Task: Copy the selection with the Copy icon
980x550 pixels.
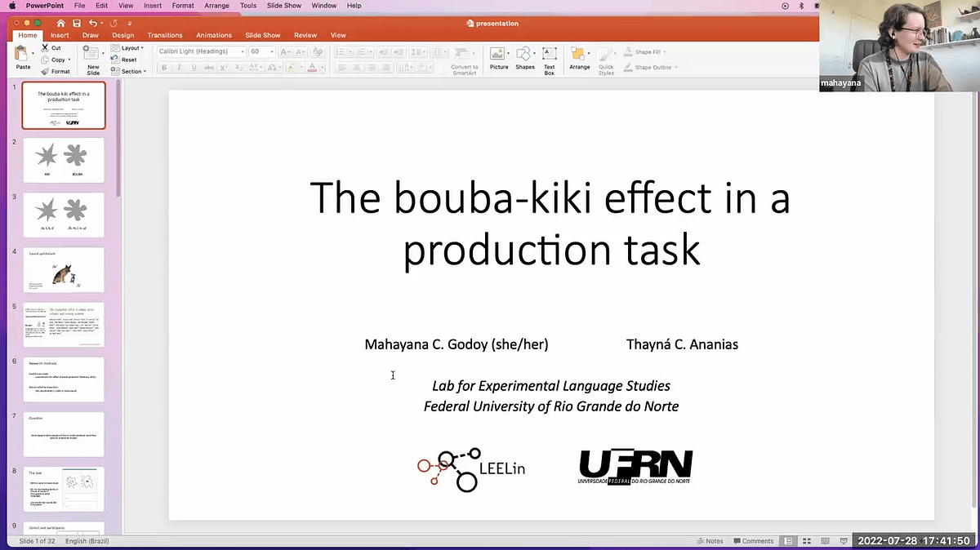Action: pos(44,60)
